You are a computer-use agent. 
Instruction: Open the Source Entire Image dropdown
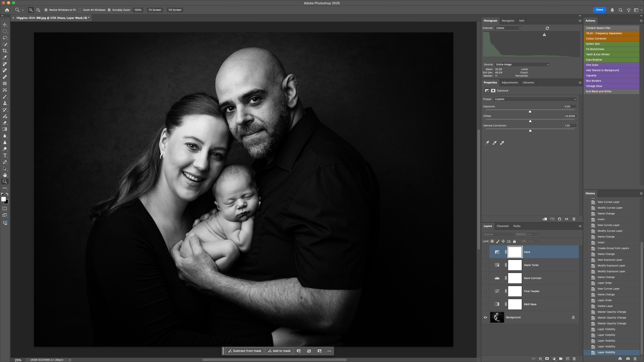coord(522,65)
